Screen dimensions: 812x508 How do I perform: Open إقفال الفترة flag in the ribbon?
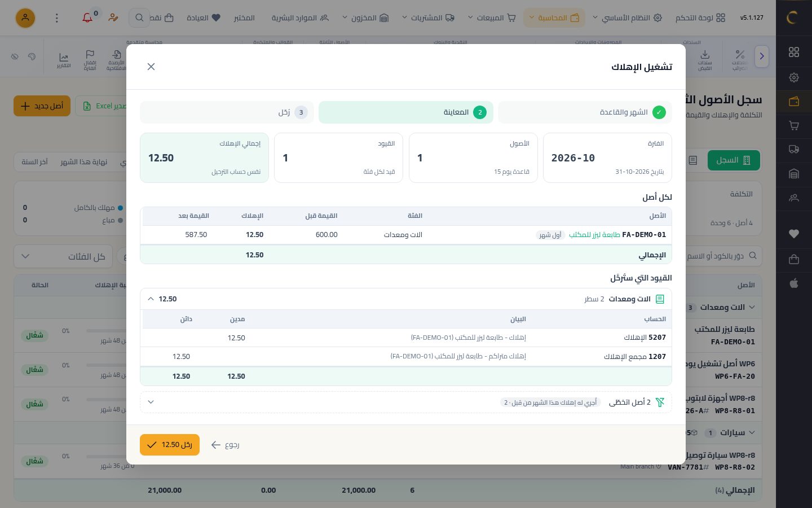[x=90, y=60]
